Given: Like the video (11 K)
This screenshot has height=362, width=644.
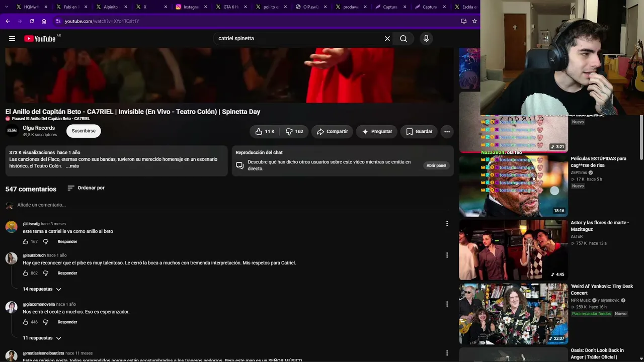Looking at the screenshot, I should click(265, 132).
